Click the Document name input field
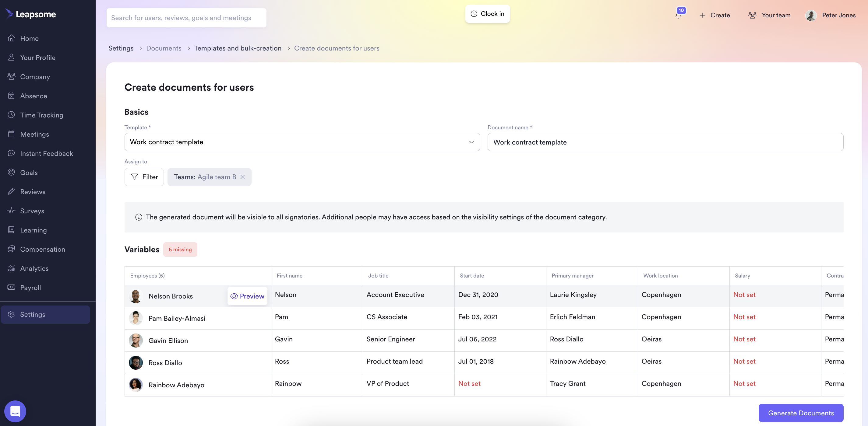The width and height of the screenshot is (868, 426). [665, 142]
